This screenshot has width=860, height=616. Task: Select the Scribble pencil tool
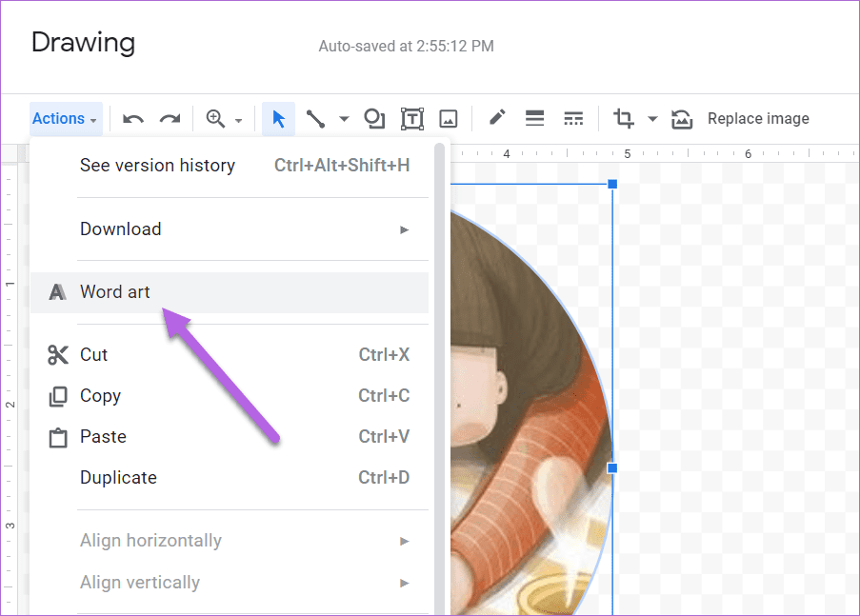point(495,118)
